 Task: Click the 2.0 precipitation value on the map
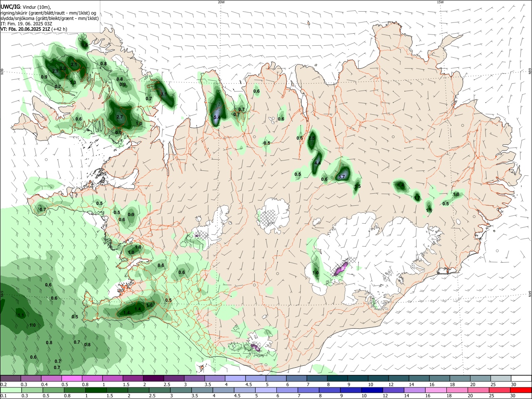point(63,68)
